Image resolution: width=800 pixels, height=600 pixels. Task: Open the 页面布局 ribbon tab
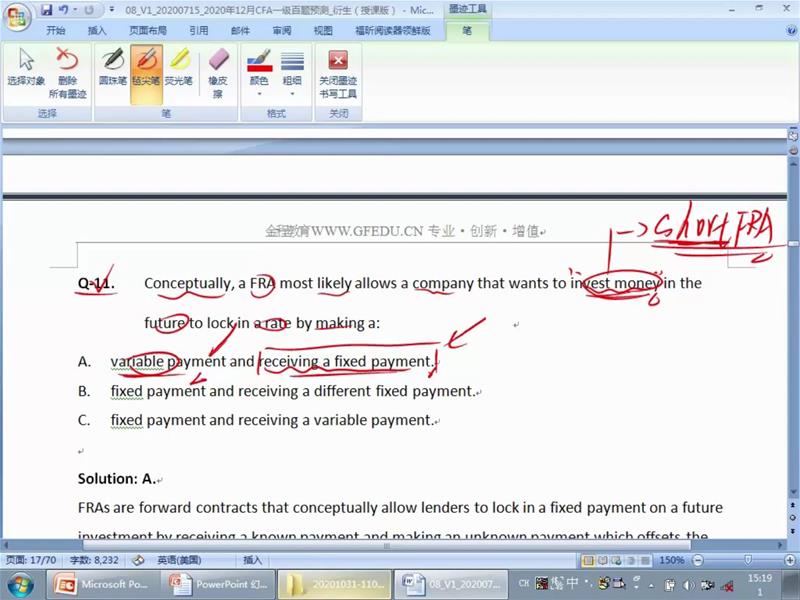click(147, 31)
